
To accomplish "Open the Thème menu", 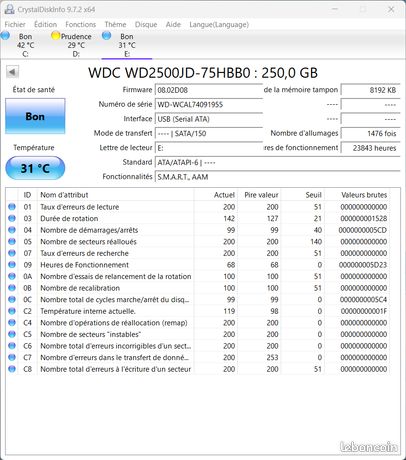I will tap(115, 24).
